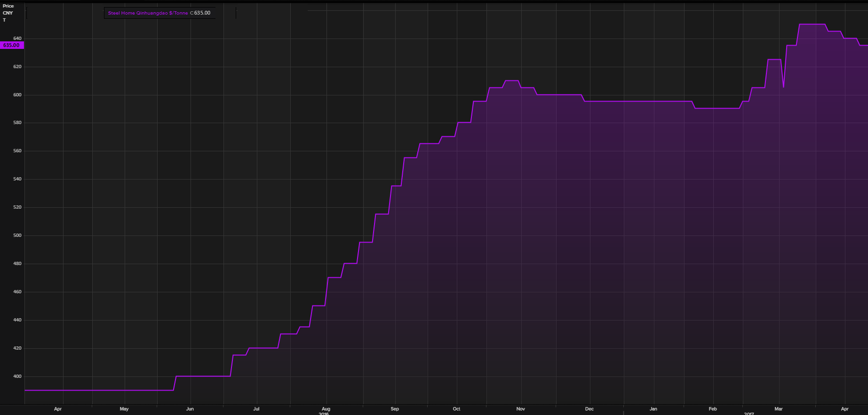
Task: Click the 560 price axis label
Action: click(x=17, y=151)
